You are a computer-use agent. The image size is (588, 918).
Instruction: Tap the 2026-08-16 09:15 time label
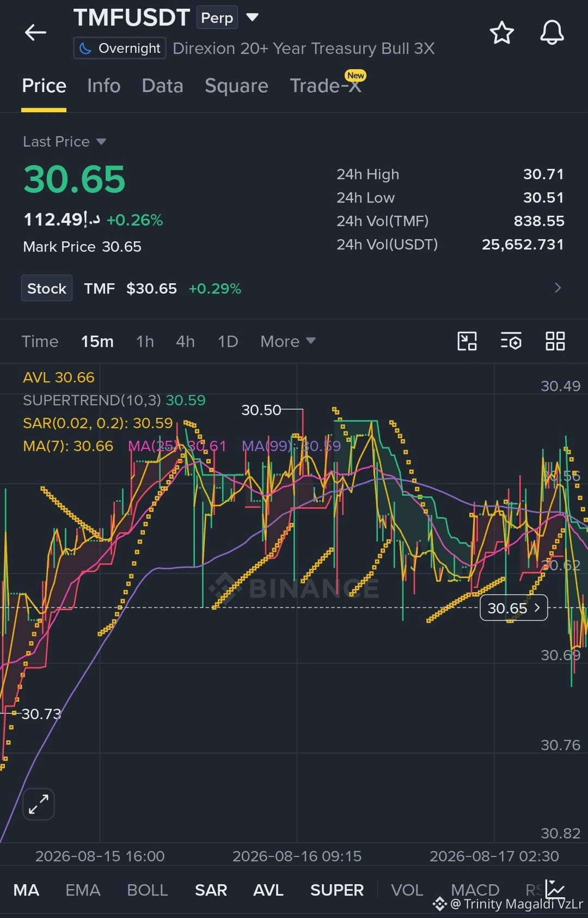(x=297, y=856)
